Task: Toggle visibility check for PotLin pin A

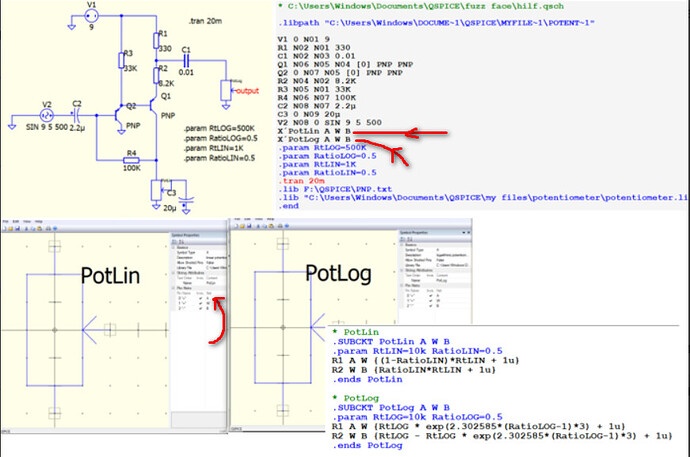Action: click(201, 298)
